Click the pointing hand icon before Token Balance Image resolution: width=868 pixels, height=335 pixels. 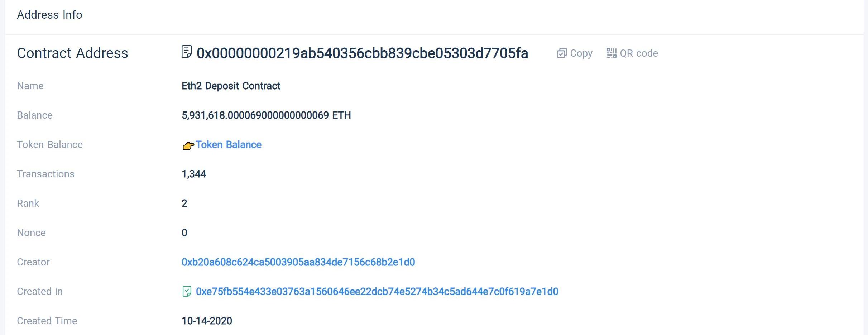click(x=188, y=145)
